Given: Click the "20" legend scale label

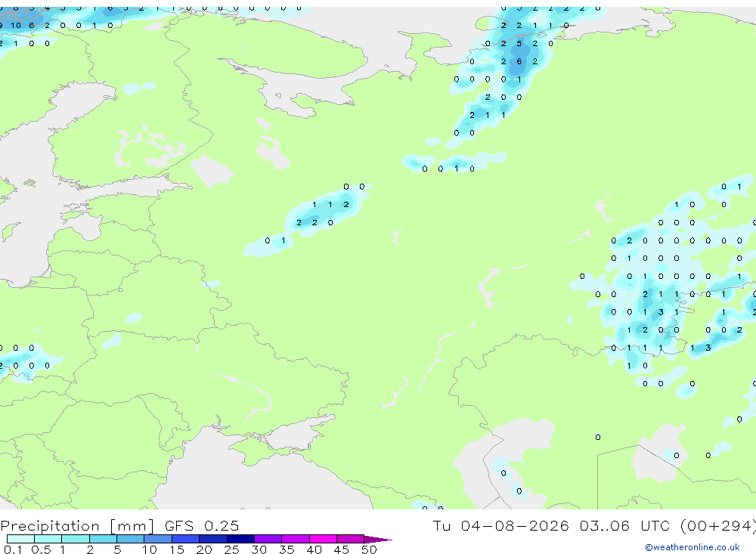Looking at the screenshot, I should pos(204,549).
